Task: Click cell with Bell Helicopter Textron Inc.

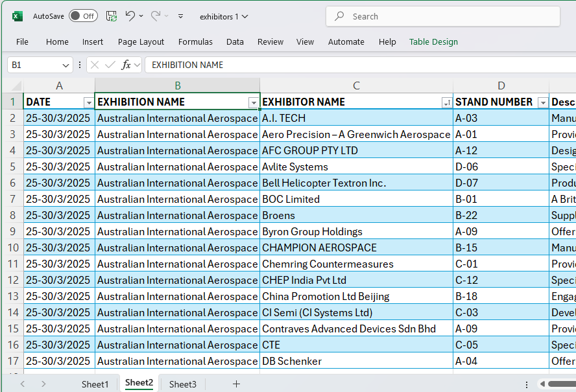Action: click(x=356, y=183)
